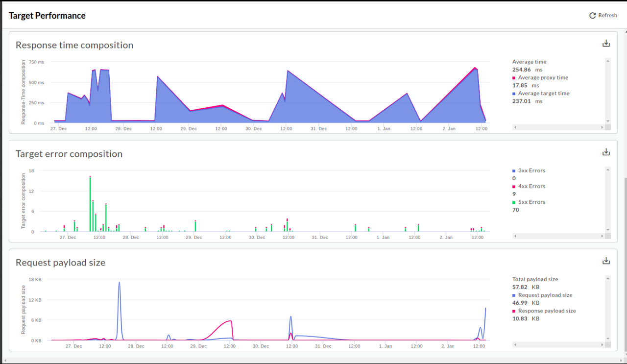Toggle Response payload size legend series
Image resolution: width=627 pixels, height=364 pixels.
544,311
